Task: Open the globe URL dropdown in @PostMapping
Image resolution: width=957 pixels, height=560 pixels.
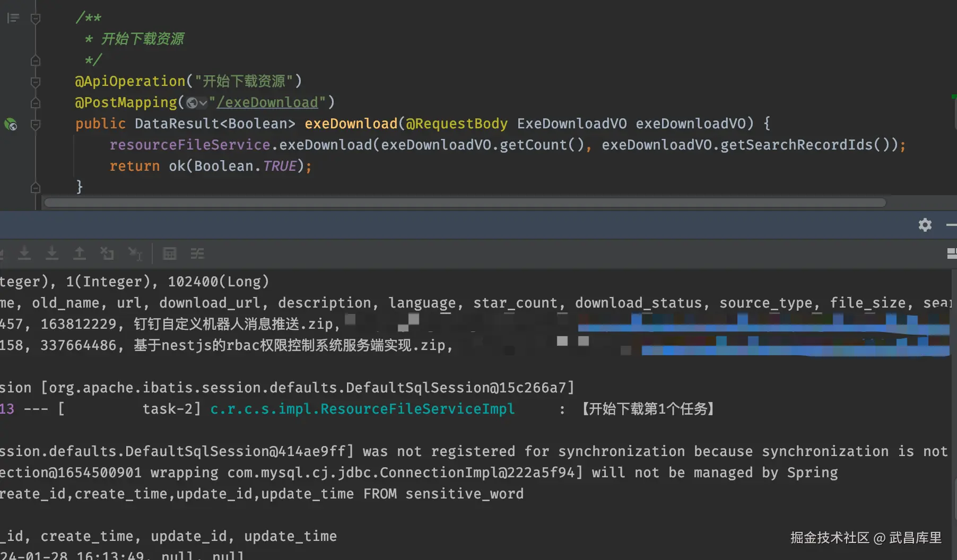Action: (x=197, y=103)
